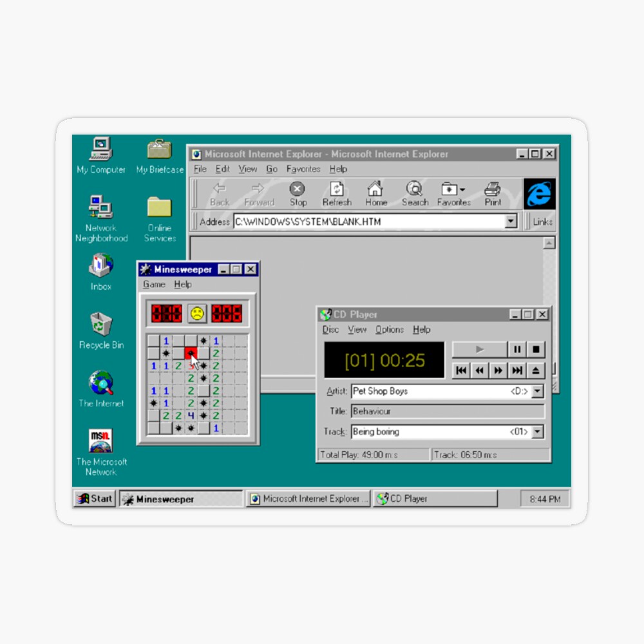Viewport: 644px width, 644px height.
Task: Fast forward in CD Player
Action: 498,370
